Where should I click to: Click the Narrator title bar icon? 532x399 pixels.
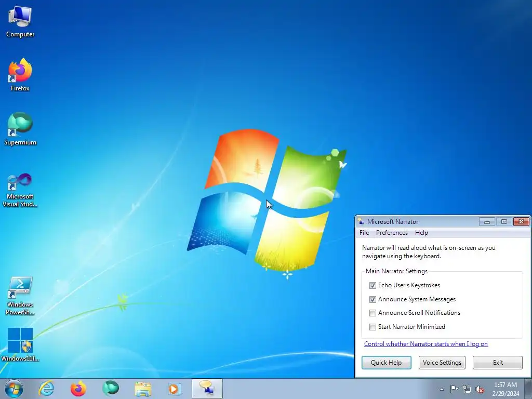coord(361,221)
